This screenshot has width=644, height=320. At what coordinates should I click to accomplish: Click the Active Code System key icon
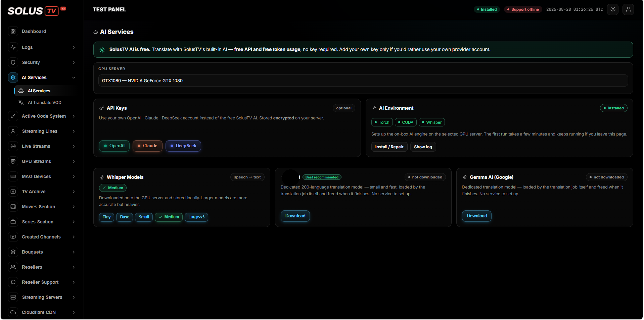coord(13,116)
